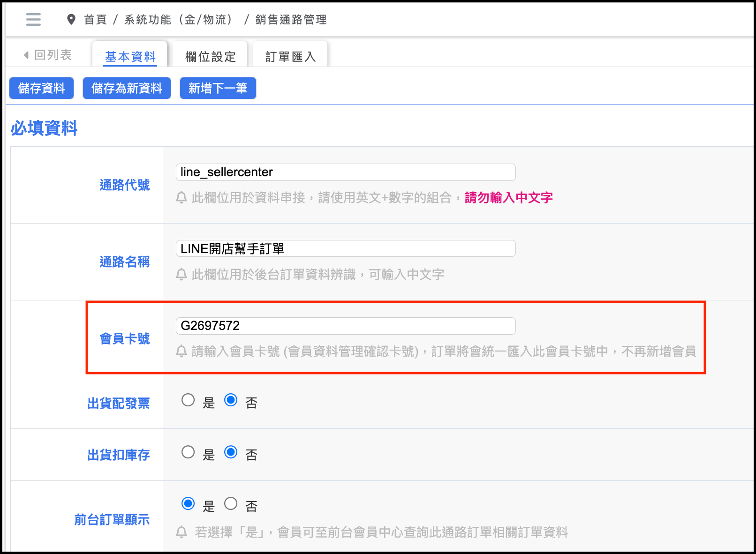Viewport: 756px width, 554px height.
Task: Switch to the 欄位設定 tab
Action: point(211,57)
